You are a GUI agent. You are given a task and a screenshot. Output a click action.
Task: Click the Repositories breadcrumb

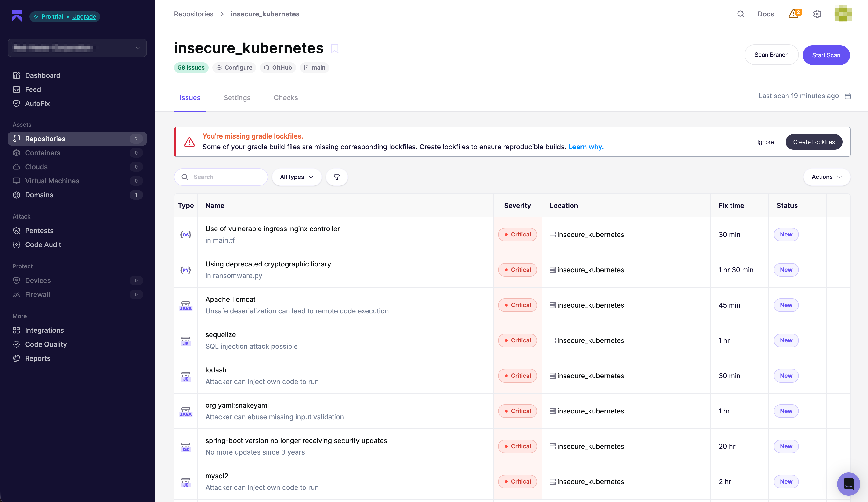pyautogui.click(x=194, y=14)
